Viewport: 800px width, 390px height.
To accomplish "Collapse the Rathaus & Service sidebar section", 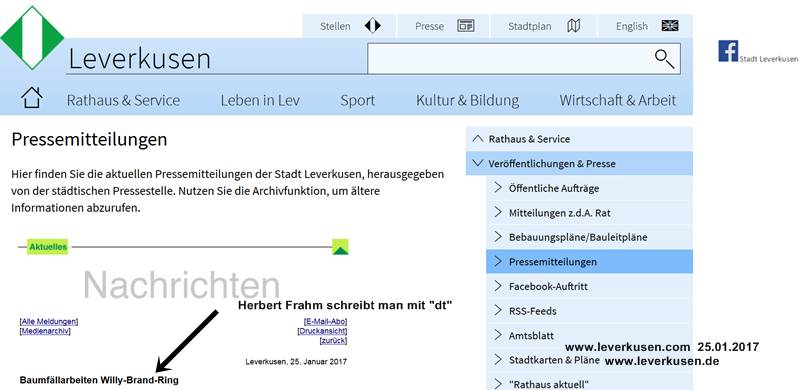I will coord(478,138).
